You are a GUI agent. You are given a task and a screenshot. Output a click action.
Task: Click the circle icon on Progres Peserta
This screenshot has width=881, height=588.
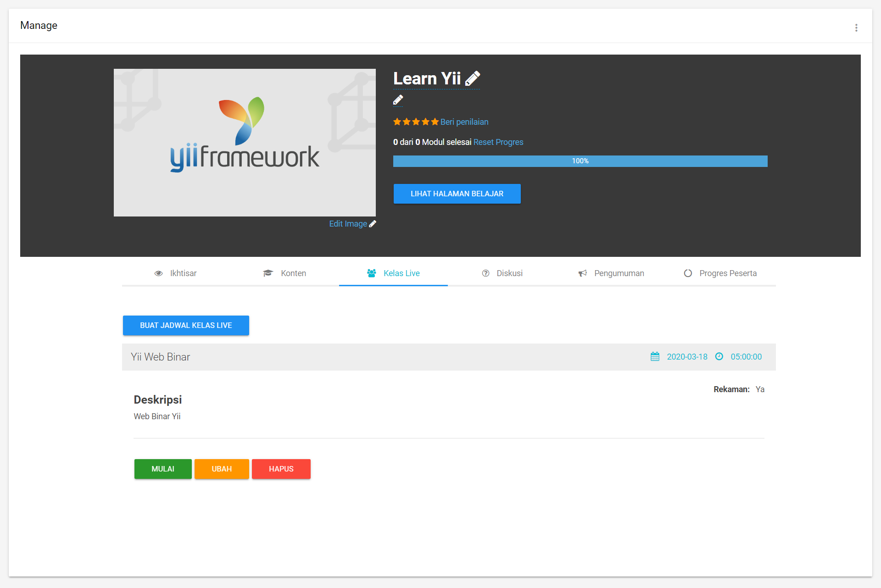click(x=688, y=273)
